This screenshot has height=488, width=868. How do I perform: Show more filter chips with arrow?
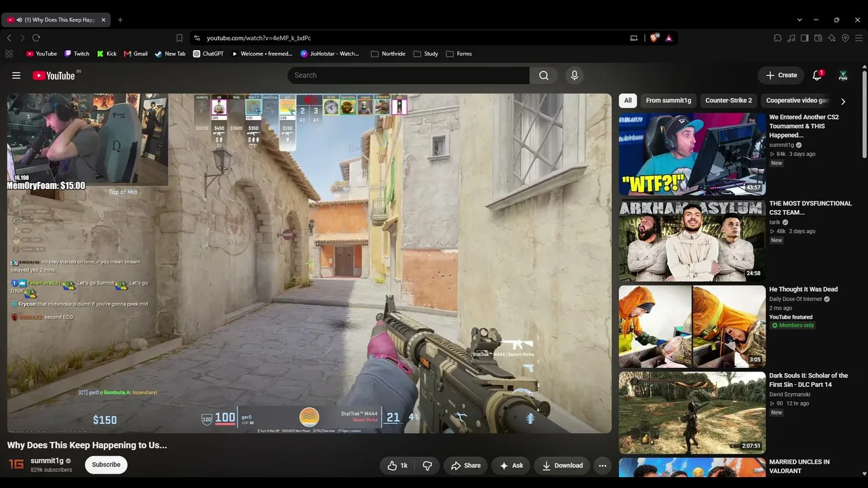[843, 101]
